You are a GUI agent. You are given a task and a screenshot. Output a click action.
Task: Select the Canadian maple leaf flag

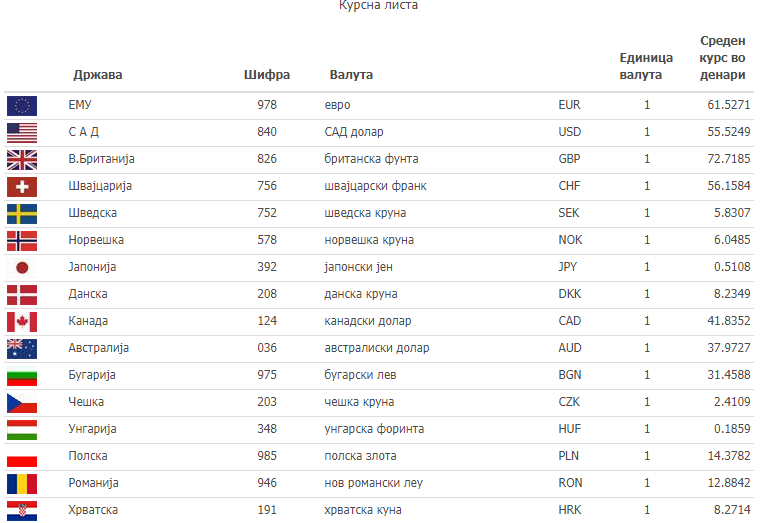coord(22,322)
